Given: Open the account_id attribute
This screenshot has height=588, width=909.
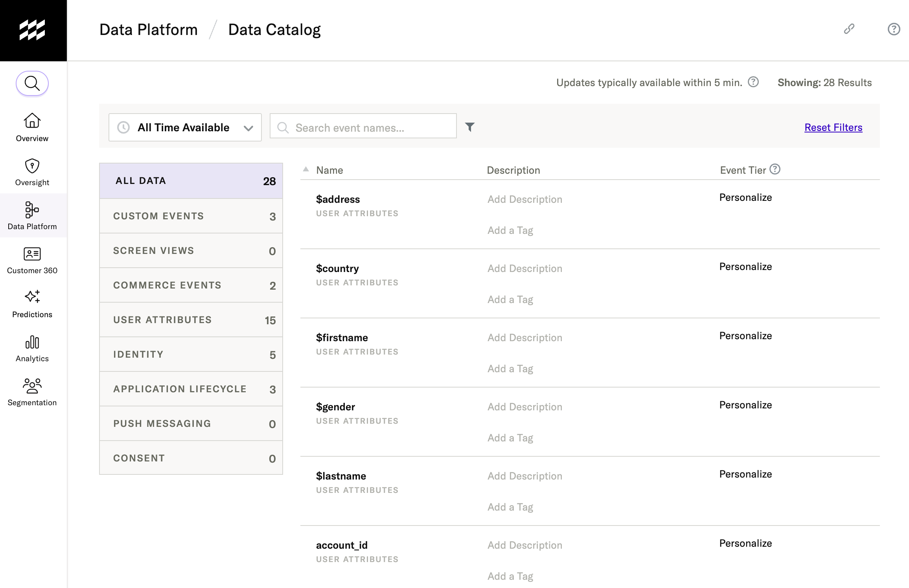Looking at the screenshot, I should click(x=342, y=545).
